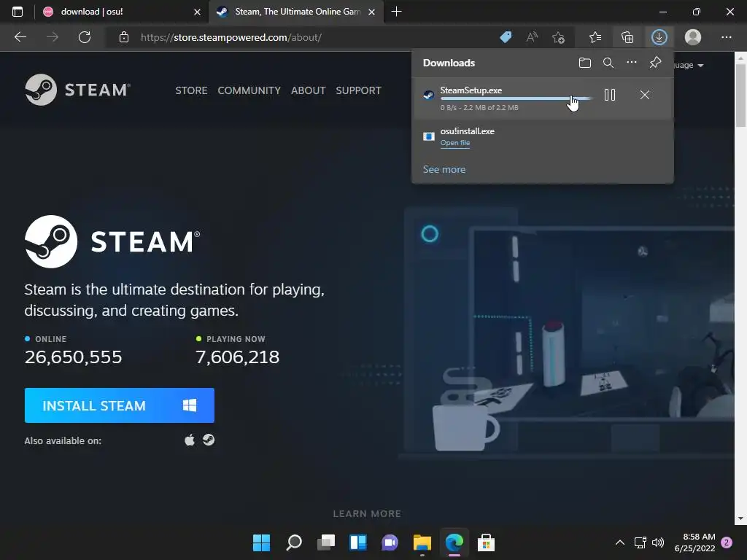This screenshot has height=560, width=747.
Task: Click the scrollbar down arrow
Action: point(740,518)
